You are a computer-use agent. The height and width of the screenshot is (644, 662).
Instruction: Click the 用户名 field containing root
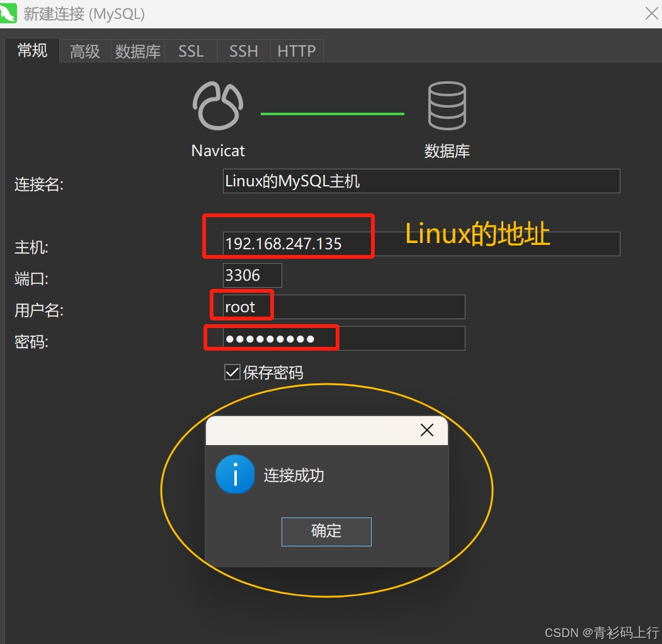point(344,307)
